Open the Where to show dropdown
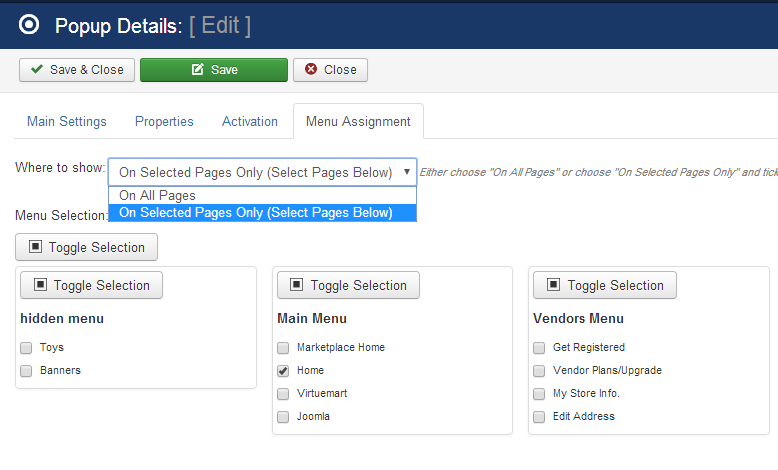Viewport: 778px width, 470px height. coord(262,172)
